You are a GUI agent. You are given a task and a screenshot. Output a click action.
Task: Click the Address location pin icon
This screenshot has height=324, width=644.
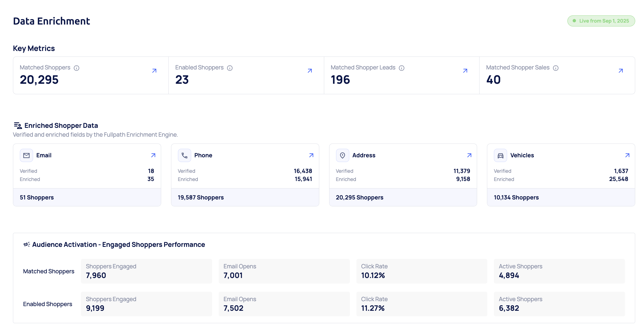342,155
